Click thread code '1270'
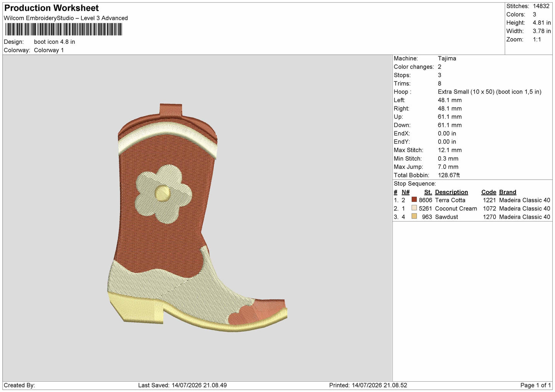Screen dimensions: 555x392 pos(489,217)
